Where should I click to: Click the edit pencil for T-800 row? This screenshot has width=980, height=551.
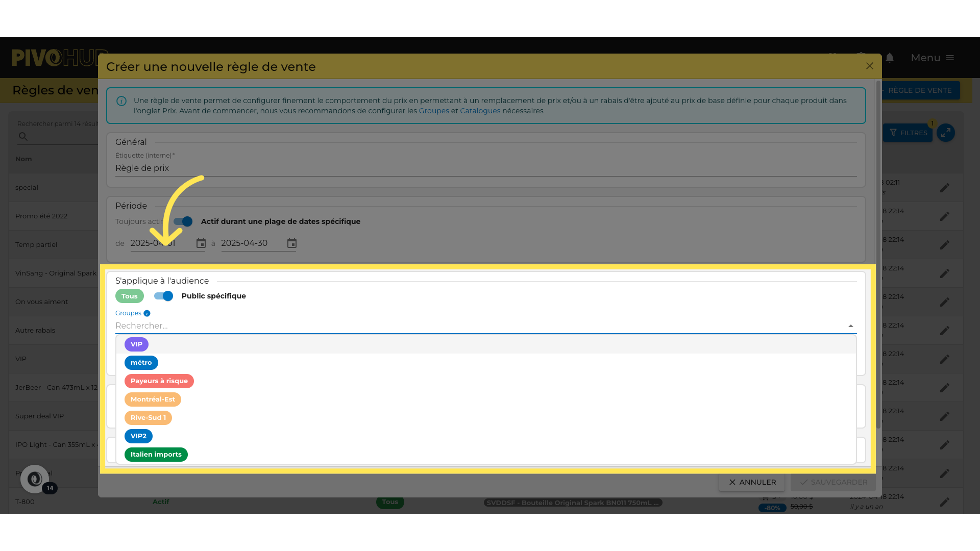[x=945, y=502]
